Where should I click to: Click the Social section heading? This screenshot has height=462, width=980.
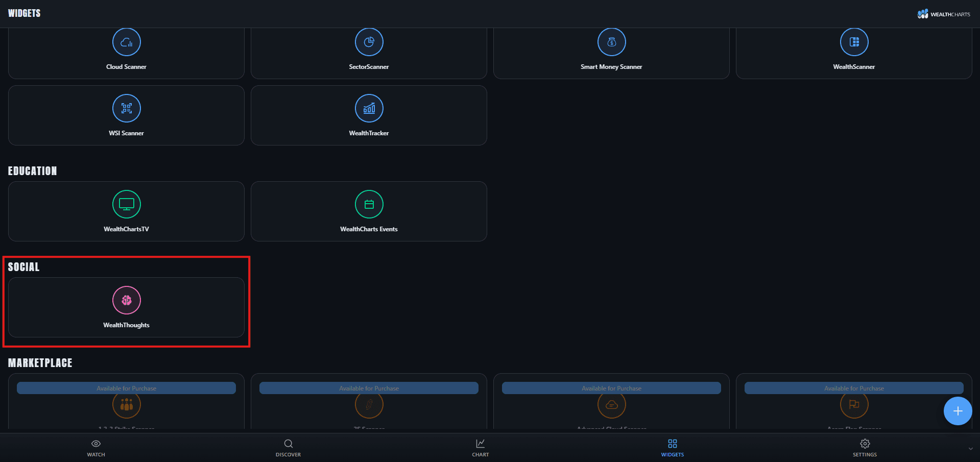23,267
